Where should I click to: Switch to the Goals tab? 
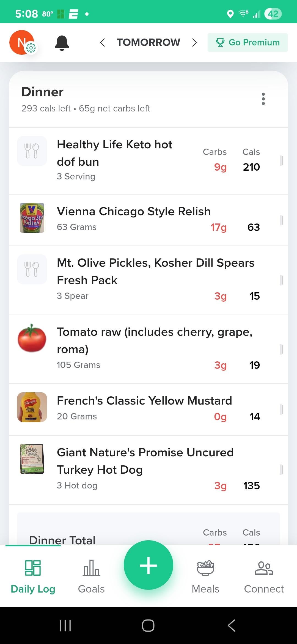(91, 576)
